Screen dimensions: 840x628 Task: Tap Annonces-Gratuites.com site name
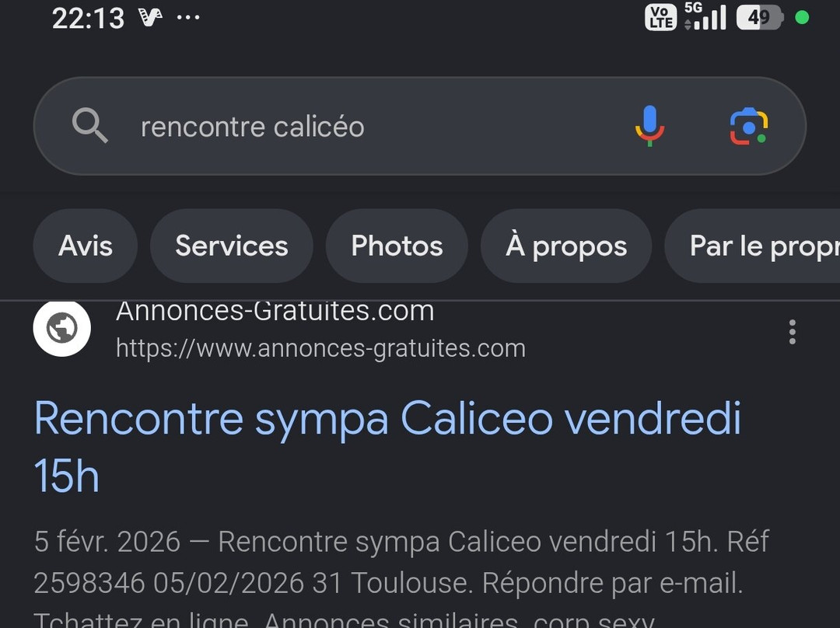(275, 312)
